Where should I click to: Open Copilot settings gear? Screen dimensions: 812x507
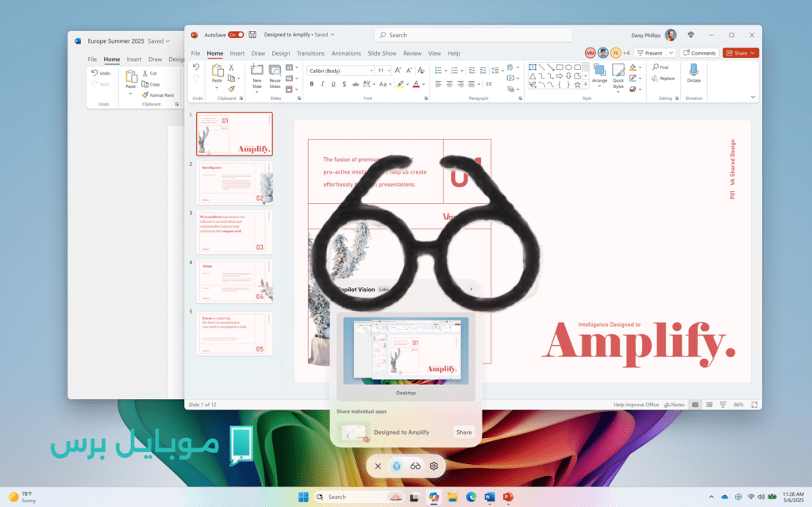434,466
